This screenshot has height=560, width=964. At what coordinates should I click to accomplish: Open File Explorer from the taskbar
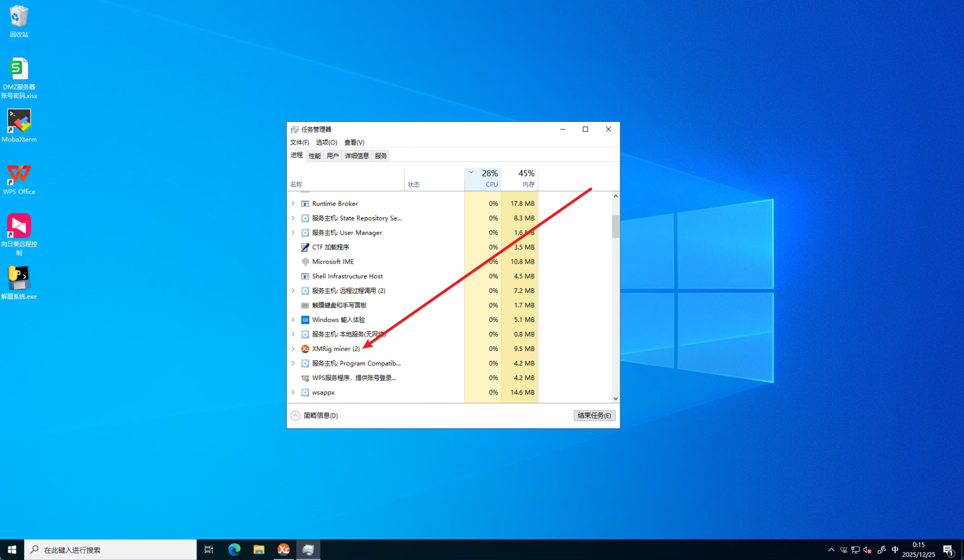(x=259, y=550)
